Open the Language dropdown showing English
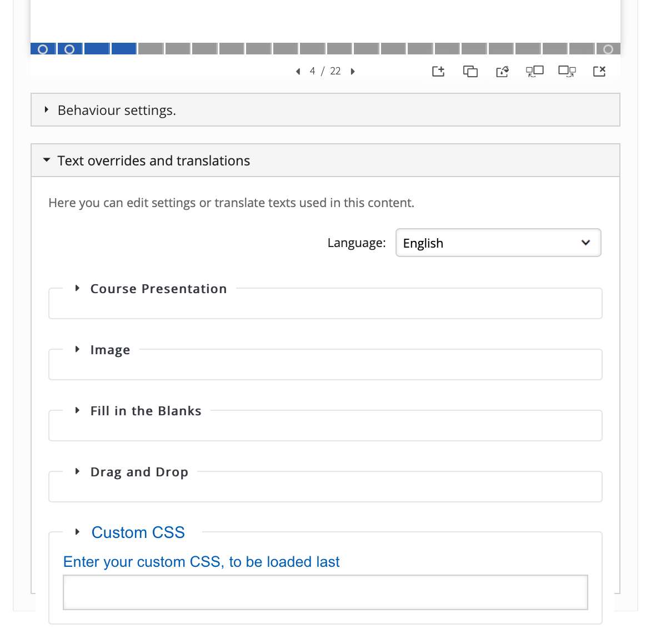The width and height of the screenshot is (651, 644). [498, 243]
